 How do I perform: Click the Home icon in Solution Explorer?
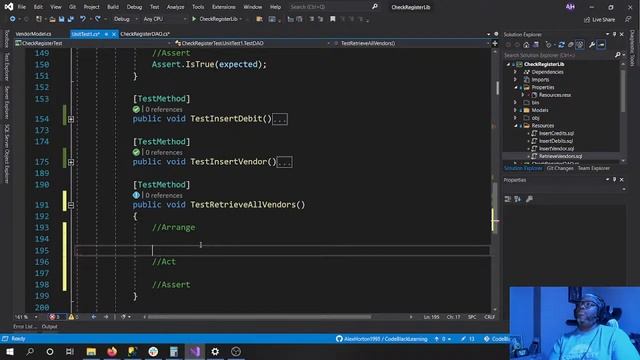click(x=526, y=45)
